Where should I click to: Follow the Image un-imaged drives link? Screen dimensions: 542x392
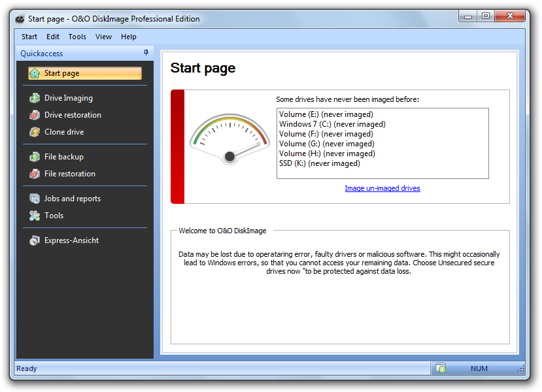tap(382, 188)
